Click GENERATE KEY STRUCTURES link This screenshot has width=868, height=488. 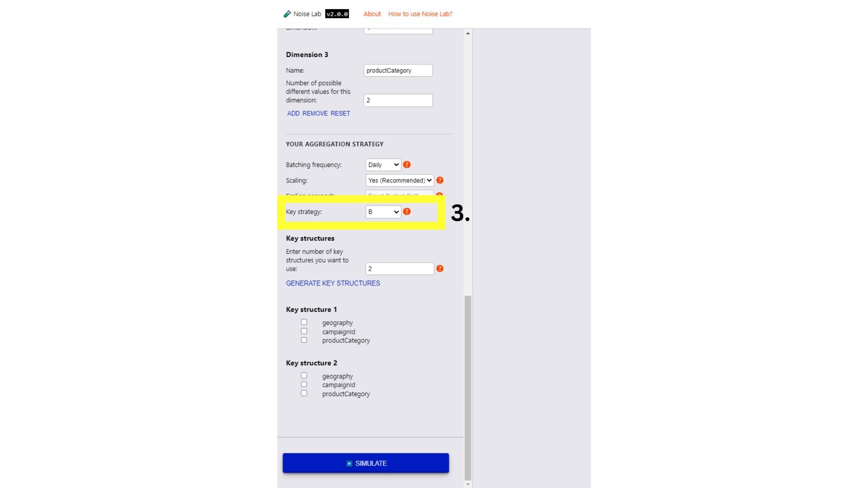click(333, 283)
